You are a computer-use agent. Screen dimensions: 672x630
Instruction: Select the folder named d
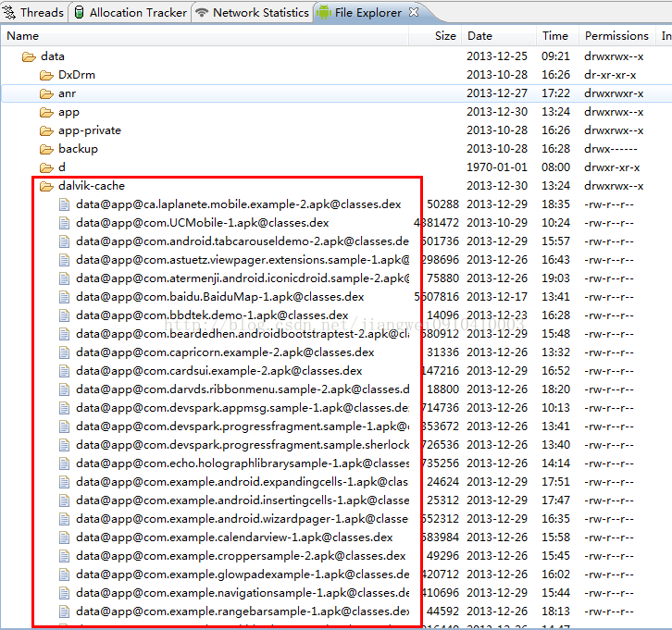(x=62, y=167)
